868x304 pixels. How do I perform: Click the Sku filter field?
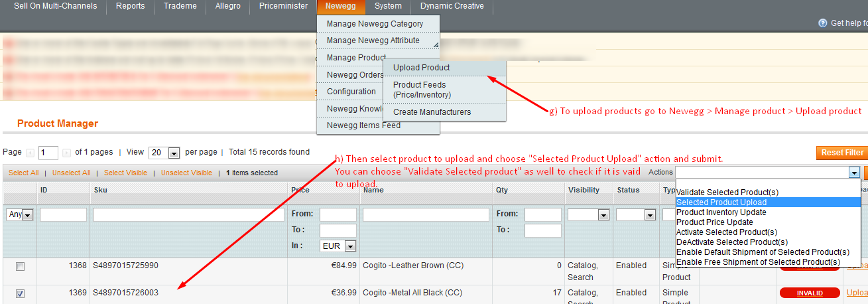[188, 214]
